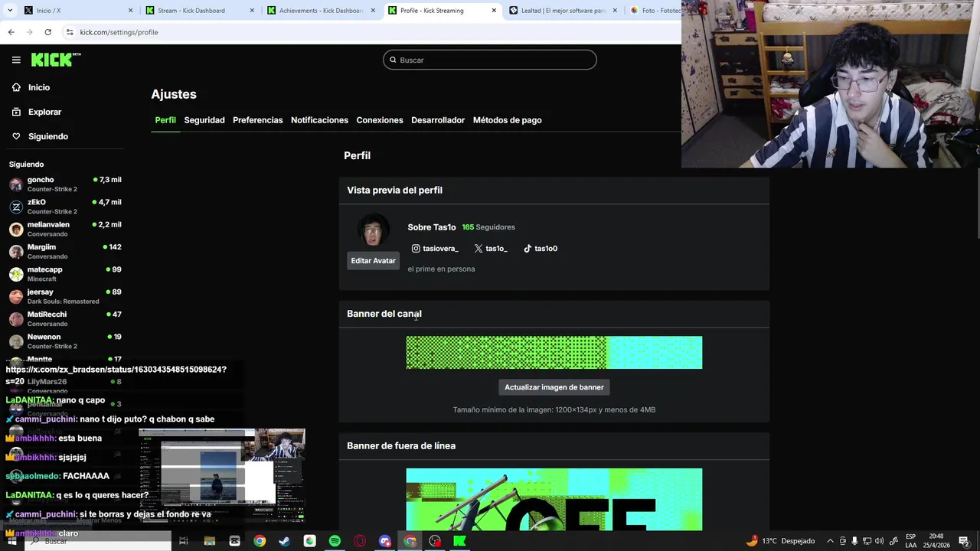Open tab search dropdown arrow
The width and height of the screenshot is (980, 551).
point(10,11)
